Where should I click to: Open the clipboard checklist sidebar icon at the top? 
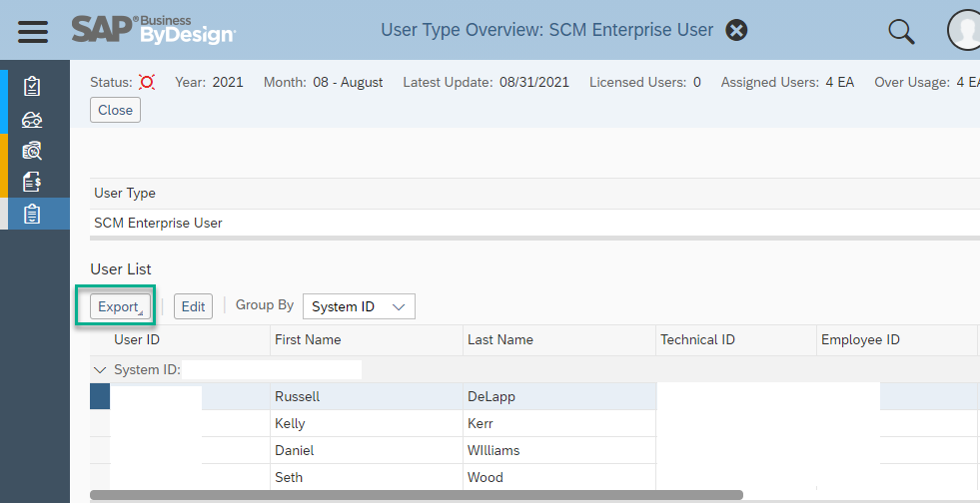[32, 86]
